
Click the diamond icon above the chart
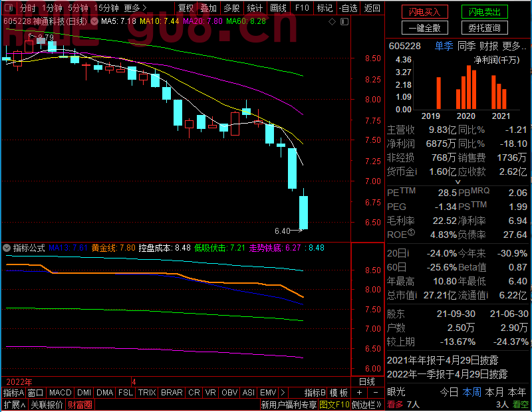pyautogui.click(x=332, y=22)
